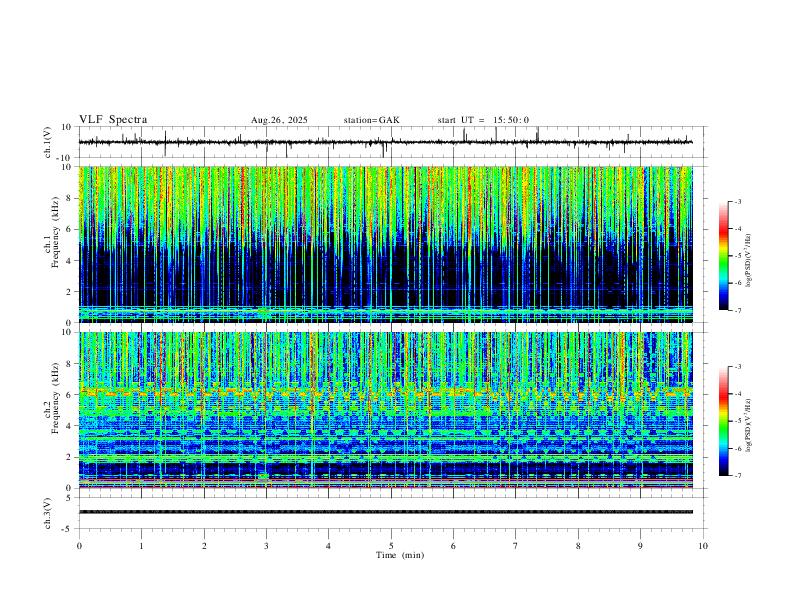Click the 'Time (min)' axis label
Viewport: 792px width, 612px height.
(x=400, y=555)
